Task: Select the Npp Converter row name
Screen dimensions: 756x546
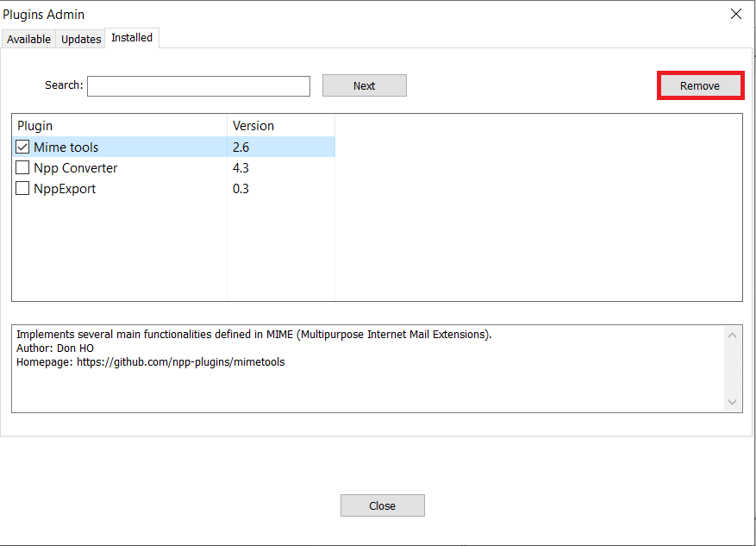Action: click(x=76, y=168)
